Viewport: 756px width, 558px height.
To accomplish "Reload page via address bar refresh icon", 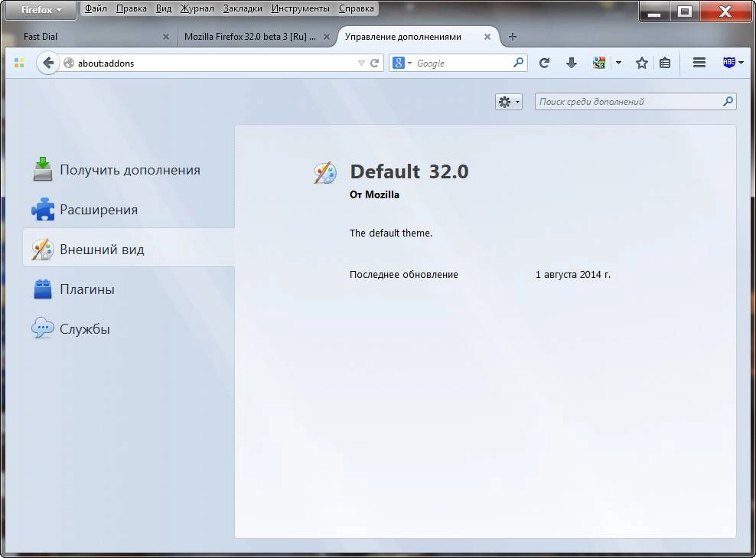I will (374, 64).
